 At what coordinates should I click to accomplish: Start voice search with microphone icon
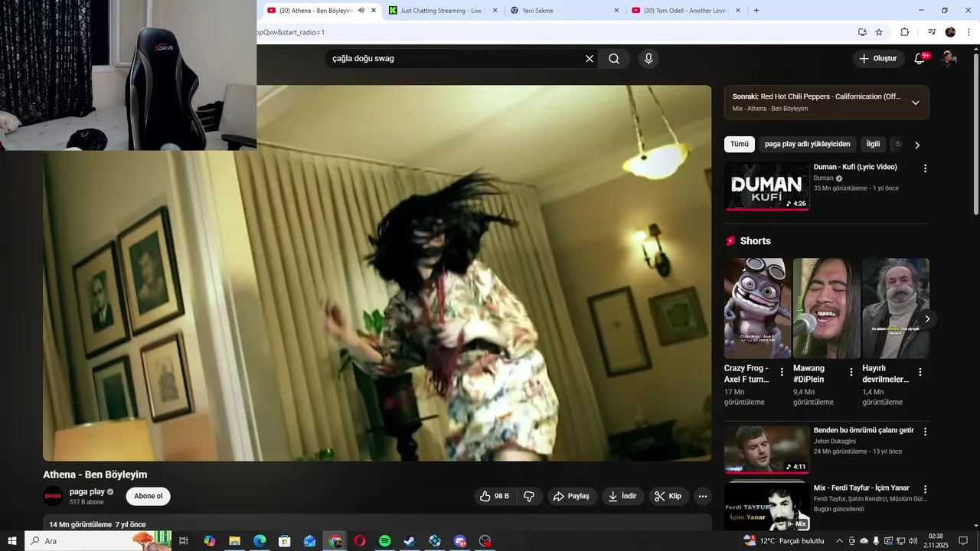coord(648,59)
